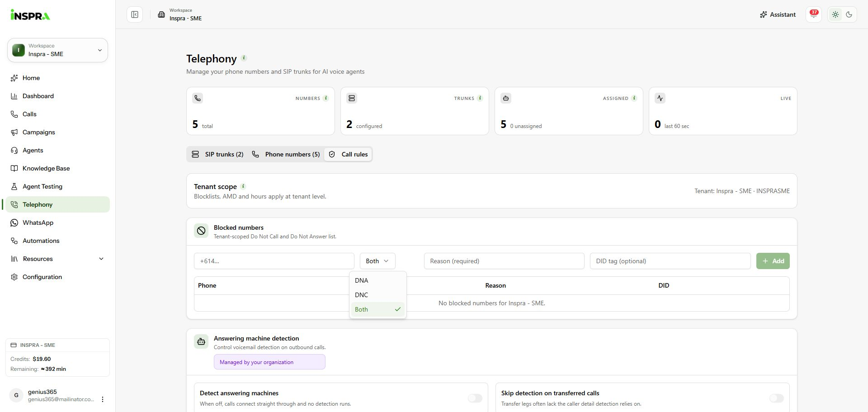Viewport: 868px width, 412px height.
Task: Click the robot icon on Assigned card
Action: 506,98
